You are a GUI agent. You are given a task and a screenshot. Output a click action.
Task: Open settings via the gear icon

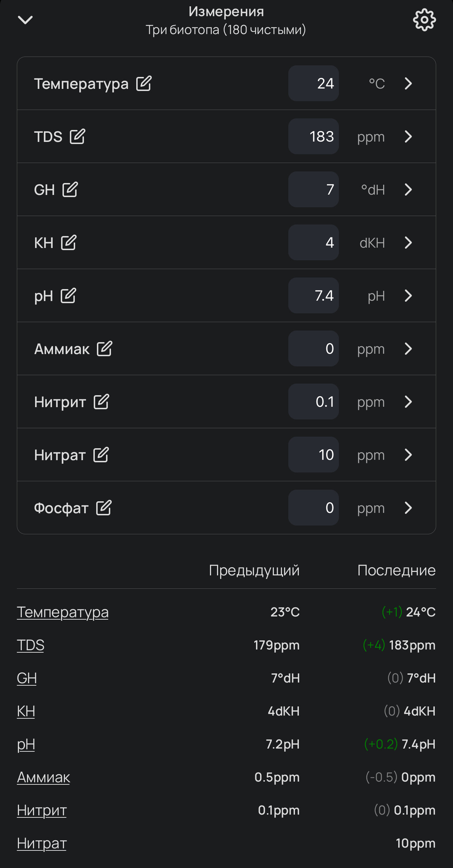click(424, 20)
